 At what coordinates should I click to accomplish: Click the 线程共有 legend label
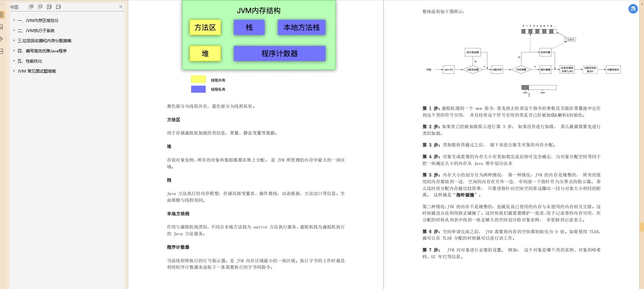[218, 80]
